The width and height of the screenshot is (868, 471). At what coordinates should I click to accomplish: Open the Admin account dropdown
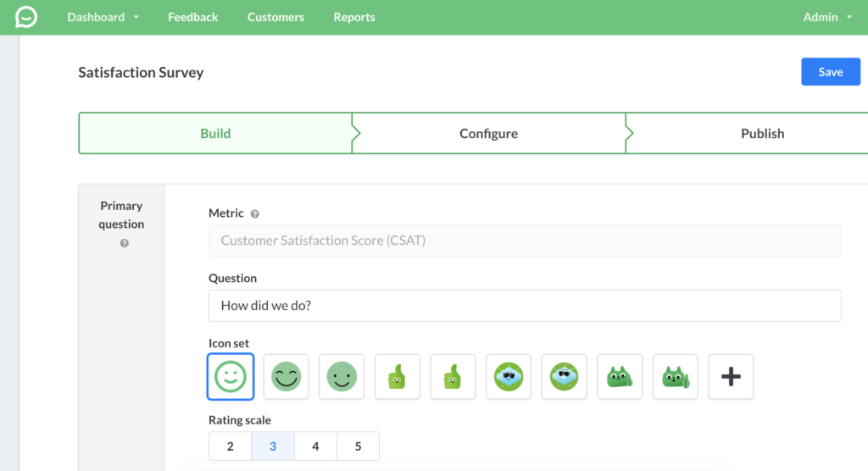coord(827,17)
